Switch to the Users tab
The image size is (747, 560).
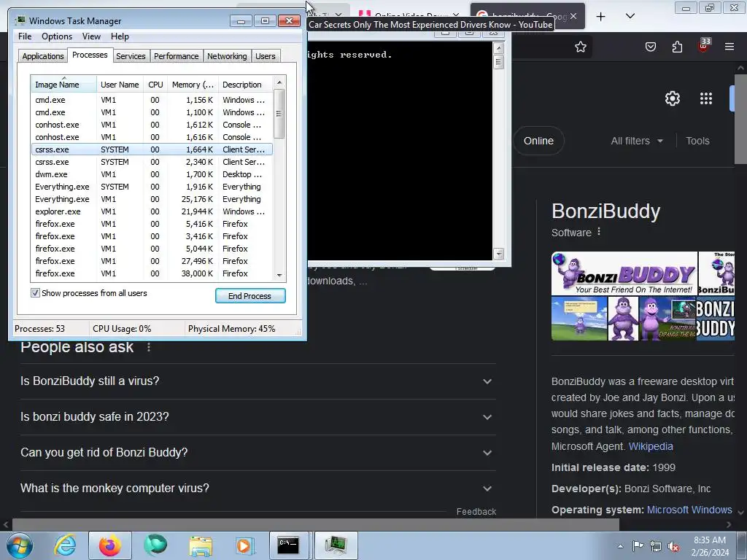(x=266, y=56)
